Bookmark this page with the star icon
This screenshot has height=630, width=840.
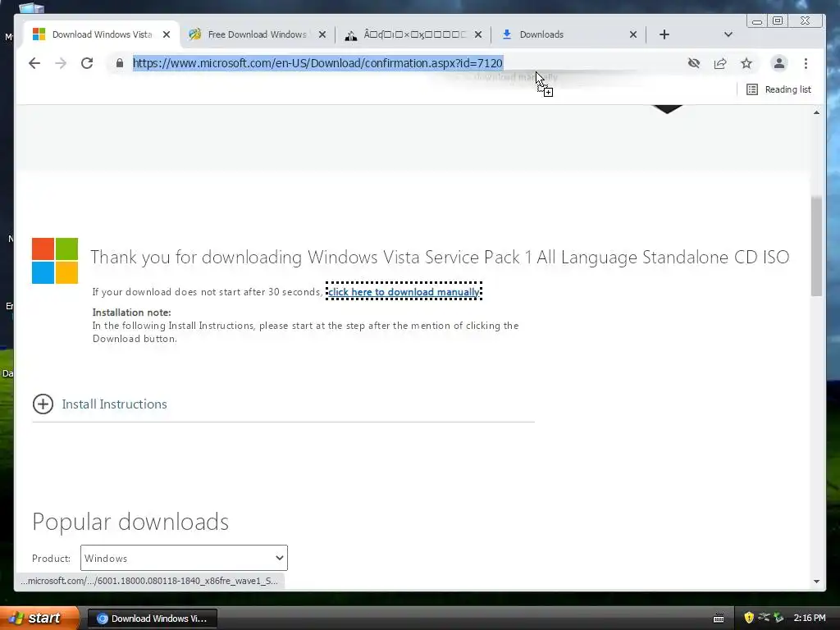746,63
